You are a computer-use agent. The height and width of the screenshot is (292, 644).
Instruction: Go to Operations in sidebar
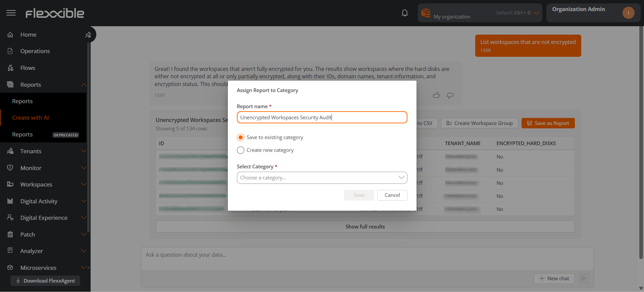point(35,51)
